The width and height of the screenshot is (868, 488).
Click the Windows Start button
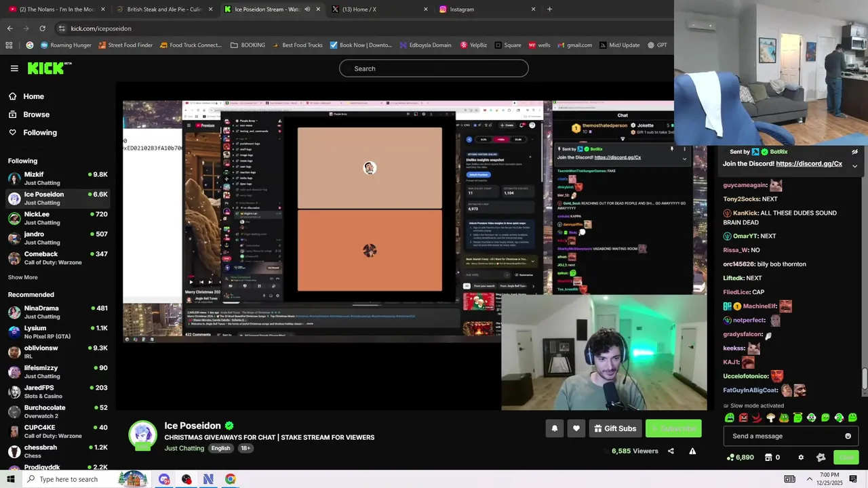click(11, 479)
